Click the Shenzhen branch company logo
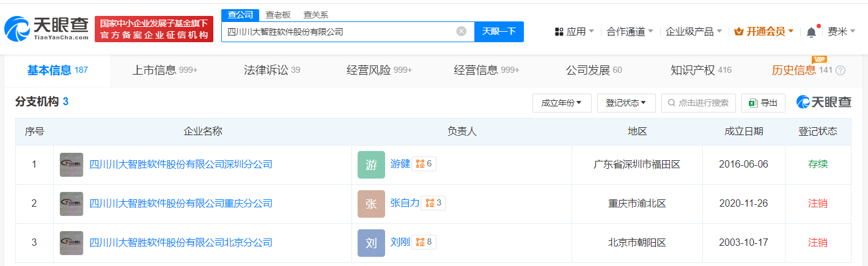The image size is (868, 266). coord(72,164)
